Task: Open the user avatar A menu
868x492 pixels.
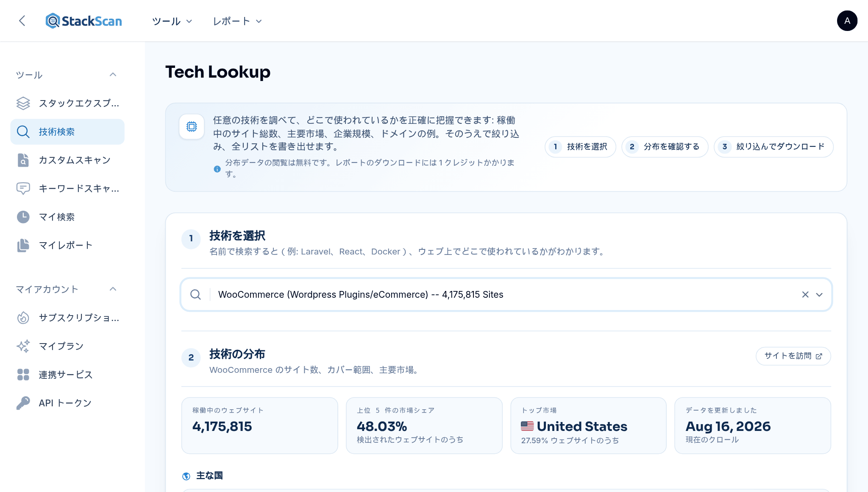Action: [x=847, y=21]
